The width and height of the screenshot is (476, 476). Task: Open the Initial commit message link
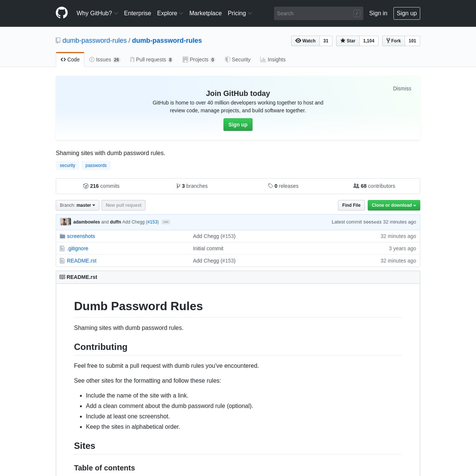(x=208, y=248)
